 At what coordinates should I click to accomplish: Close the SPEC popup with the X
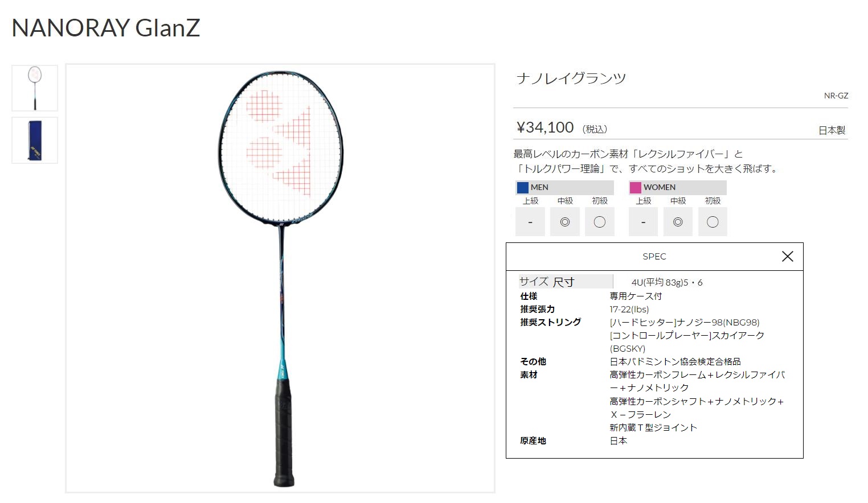tap(787, 257)
